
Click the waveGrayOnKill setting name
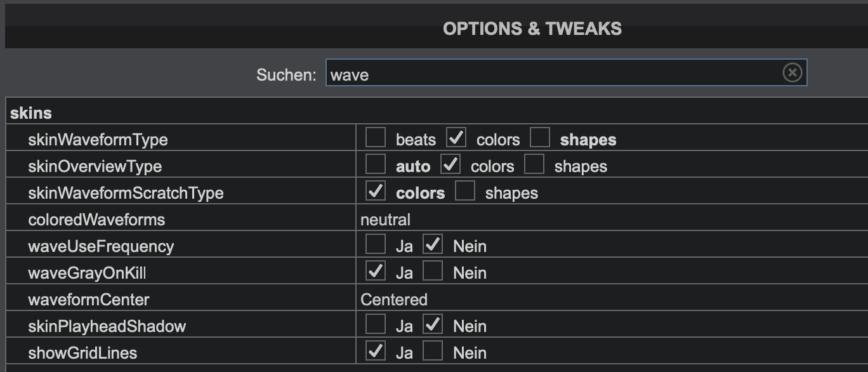[87, 273]
